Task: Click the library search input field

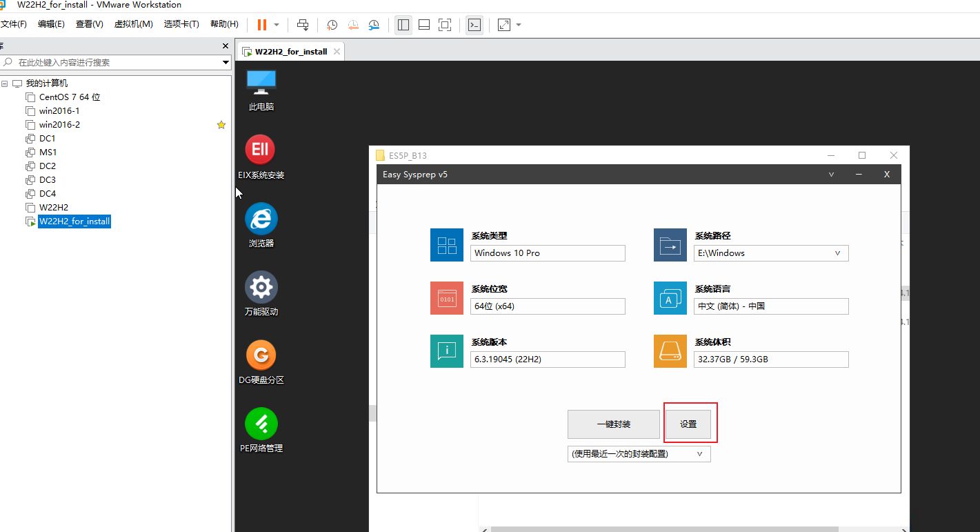Action: [x=117, y=62]
